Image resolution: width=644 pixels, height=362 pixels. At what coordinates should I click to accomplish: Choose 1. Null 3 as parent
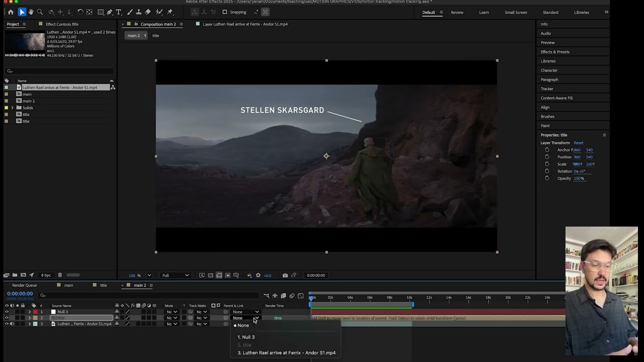click(x=246, y=337)
